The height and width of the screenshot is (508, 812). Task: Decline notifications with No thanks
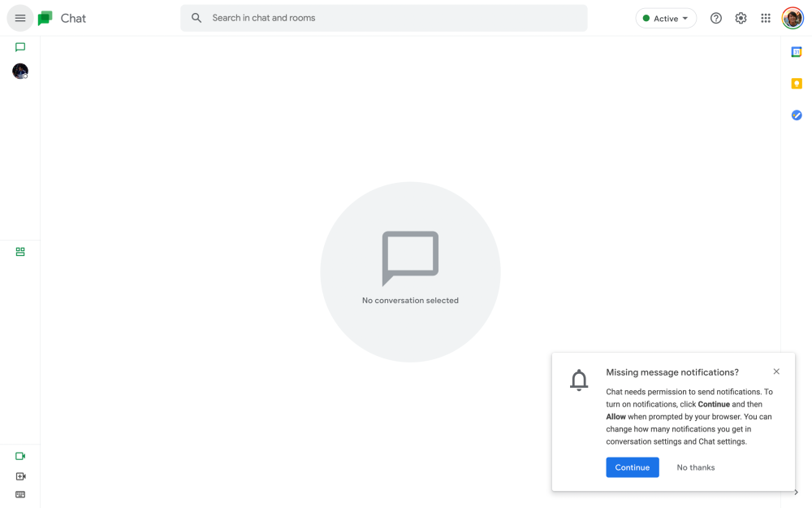pos(696,467)
